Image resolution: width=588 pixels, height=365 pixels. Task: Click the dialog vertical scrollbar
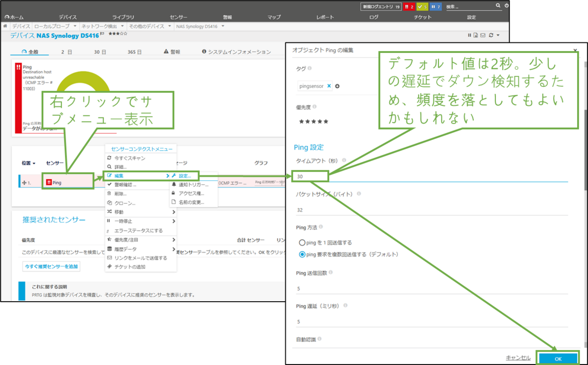(585, 150)
